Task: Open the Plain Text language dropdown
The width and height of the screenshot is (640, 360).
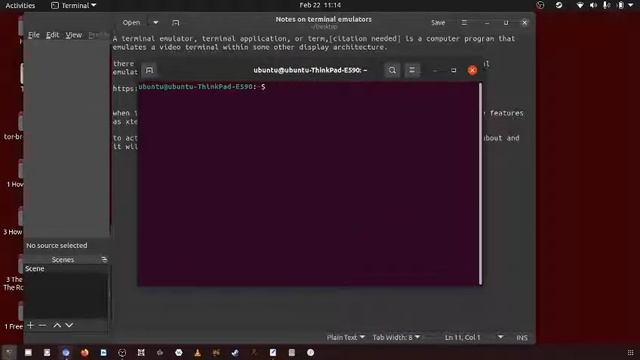Action: click(345, 338)
